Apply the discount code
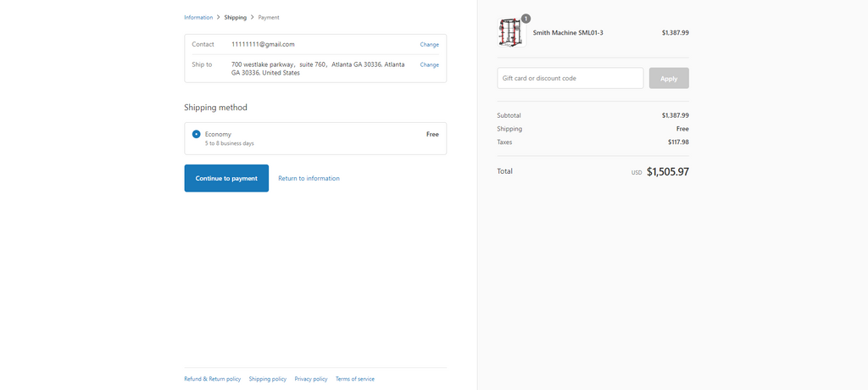The width and height of the screenshot is (868, 390). (669, 78)
